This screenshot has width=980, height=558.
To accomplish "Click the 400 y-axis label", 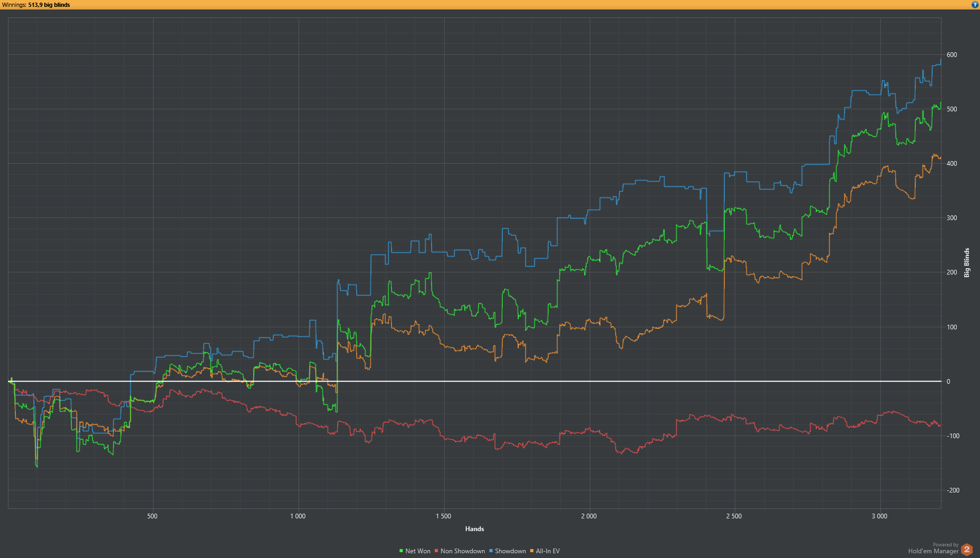I will [952, 164].
